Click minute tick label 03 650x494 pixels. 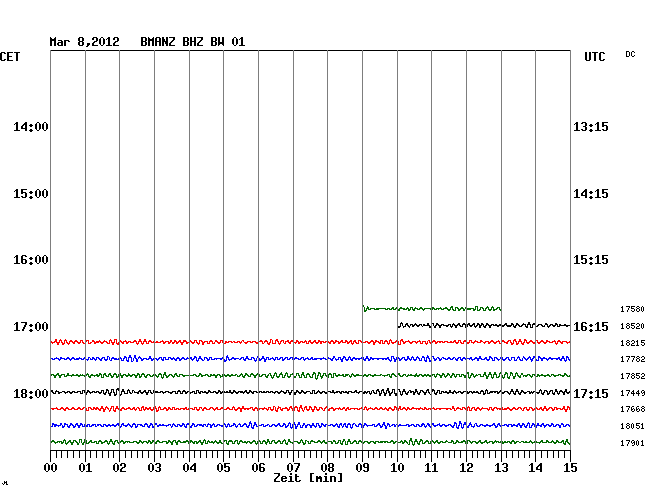pos(155,468)
